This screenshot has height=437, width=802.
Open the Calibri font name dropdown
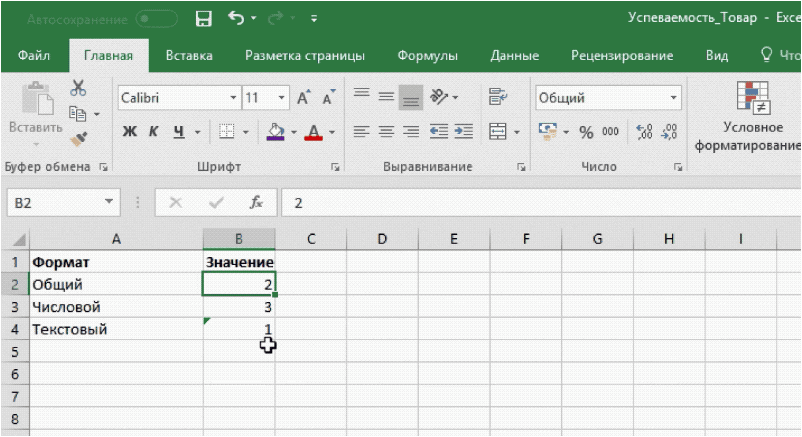click(233, 98)
